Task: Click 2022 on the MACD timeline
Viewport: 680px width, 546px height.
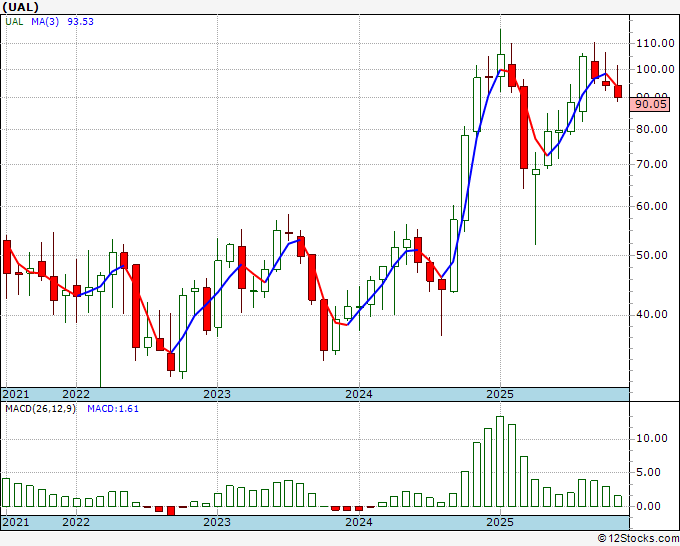Action: (76, 522)
